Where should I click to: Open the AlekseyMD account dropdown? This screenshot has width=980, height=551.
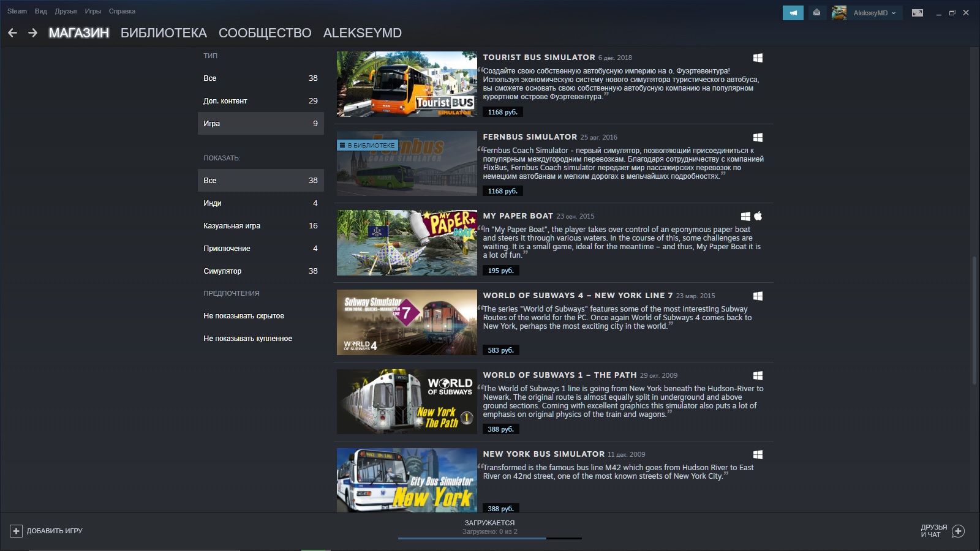point(875,13)
